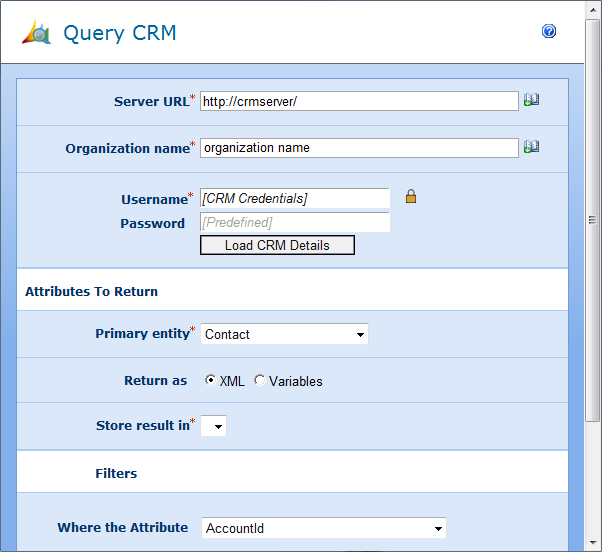Click into the Server URL field
Viewport: 602px width, 552px height.
coord(359,101)
